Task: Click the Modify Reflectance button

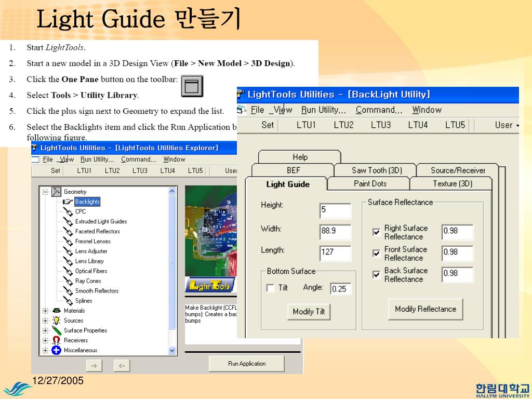Action: (425, 309)
